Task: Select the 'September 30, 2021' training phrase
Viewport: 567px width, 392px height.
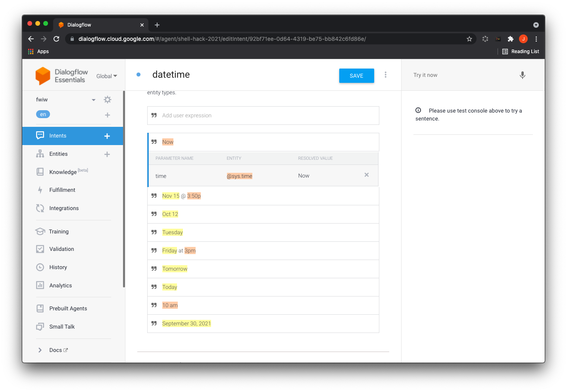Action: click(263, 323)
